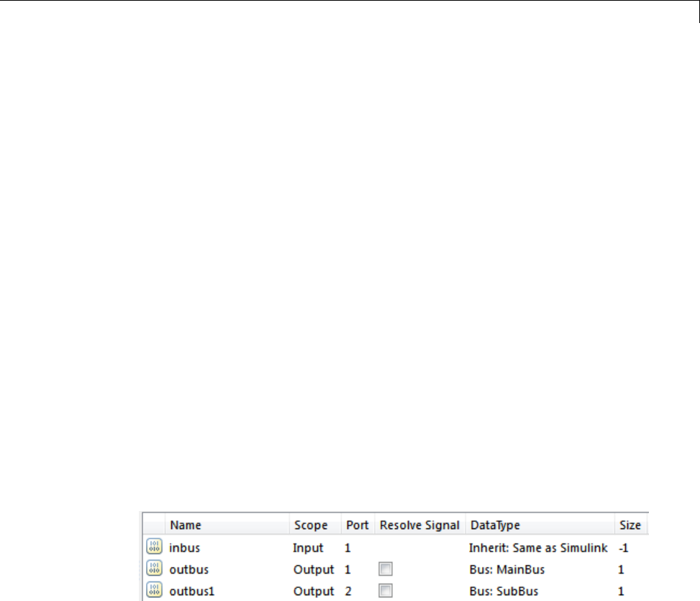Click the Size column header
The width and height of the screenshot is (700, 601).
(631, 524)
